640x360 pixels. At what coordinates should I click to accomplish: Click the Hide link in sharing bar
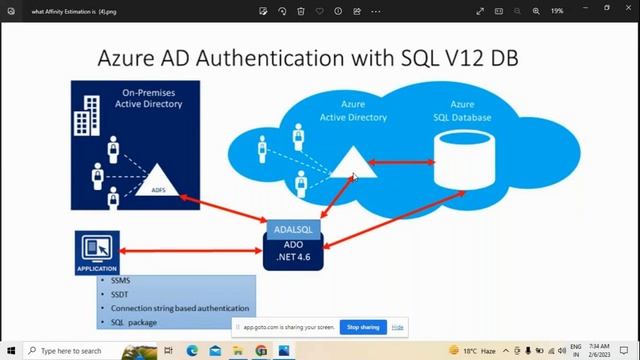[x=397, y=327]
